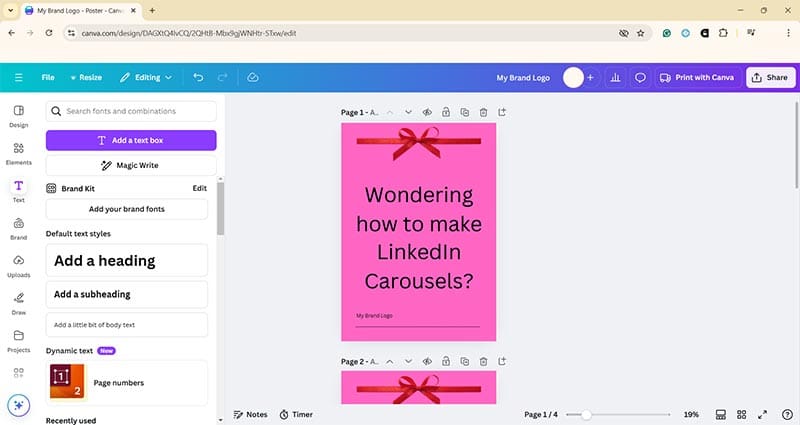Image resolution: width=800 pixels, height=425 pixels.
Task: Insert Add a subheading text style
Action: [127, 294]
